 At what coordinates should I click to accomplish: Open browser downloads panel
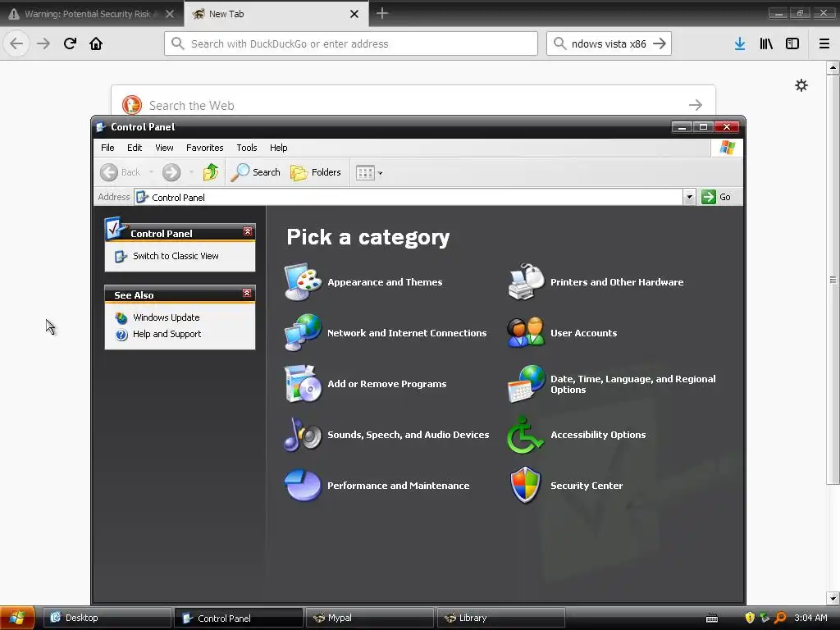click(740, 43)
